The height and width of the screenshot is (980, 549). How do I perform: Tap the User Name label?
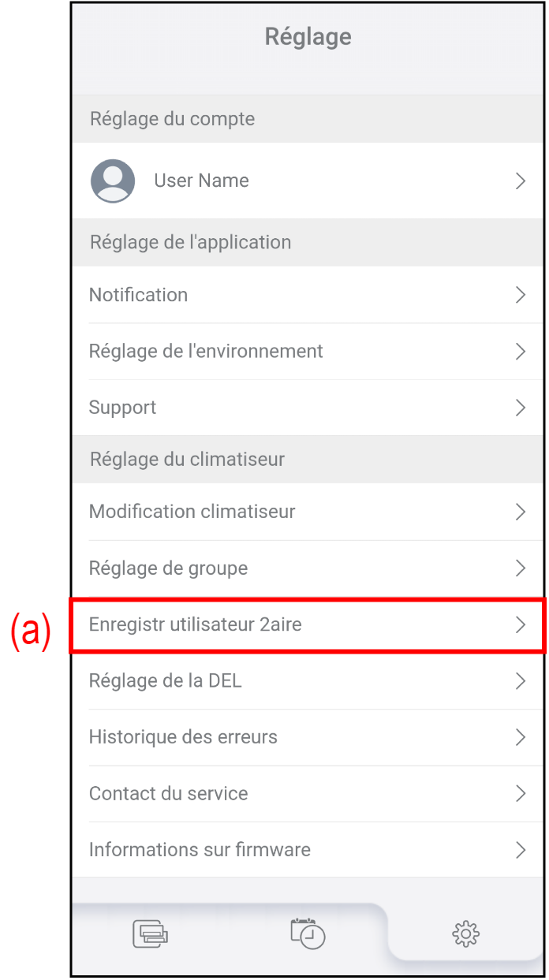(x=201, y=181)
